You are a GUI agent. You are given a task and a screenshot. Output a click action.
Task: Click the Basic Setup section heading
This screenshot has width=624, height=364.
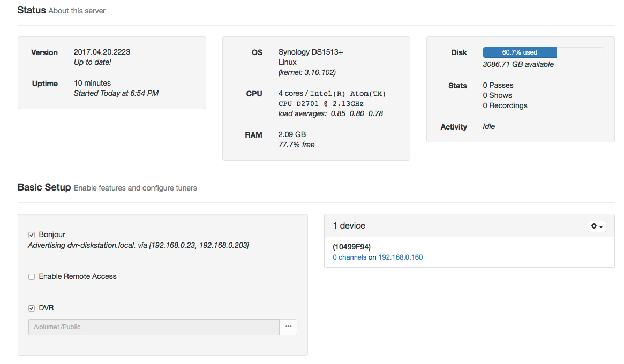pos(44,188)
